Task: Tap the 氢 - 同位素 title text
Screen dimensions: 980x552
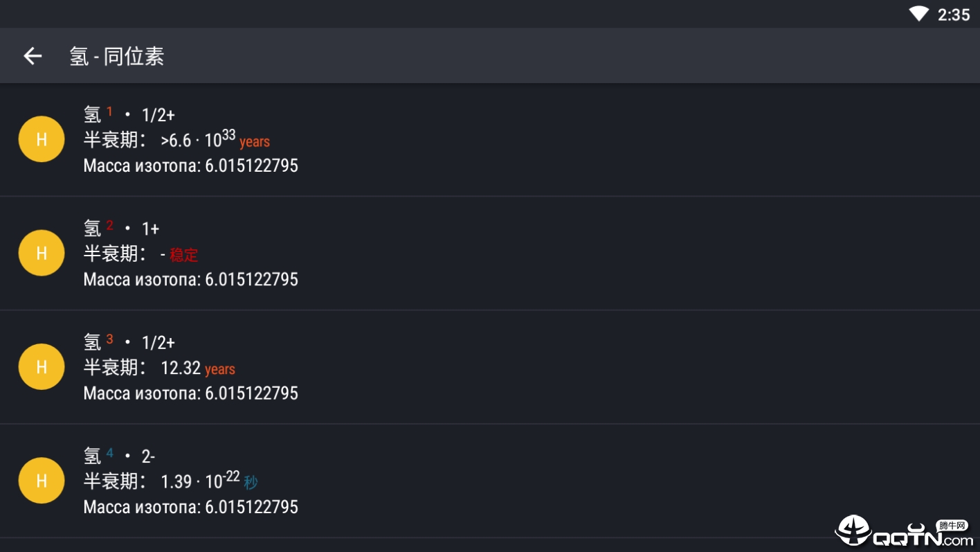Action: tap(118, 55)
